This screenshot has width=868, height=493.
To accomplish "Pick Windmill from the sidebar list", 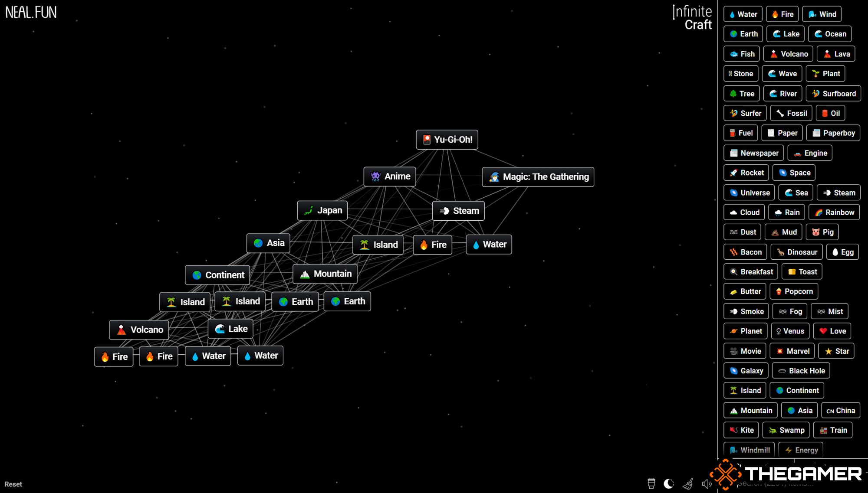I will point(749,450).
